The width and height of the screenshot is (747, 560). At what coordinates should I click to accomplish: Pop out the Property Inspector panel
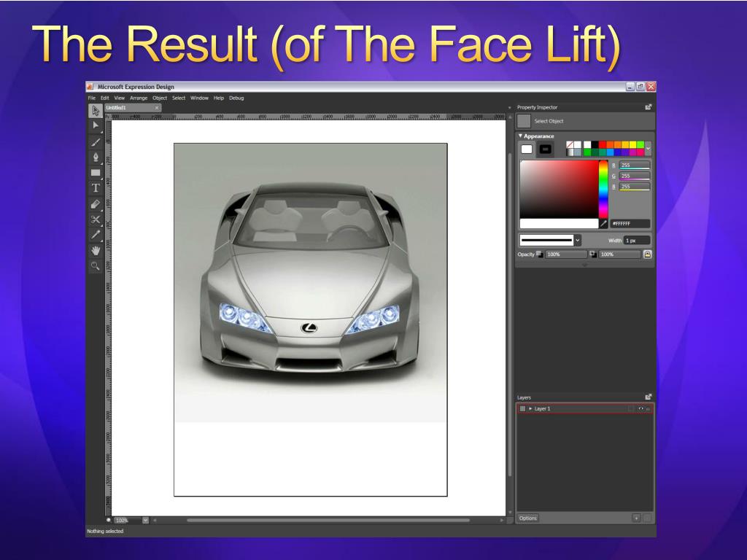click(649, 107)
